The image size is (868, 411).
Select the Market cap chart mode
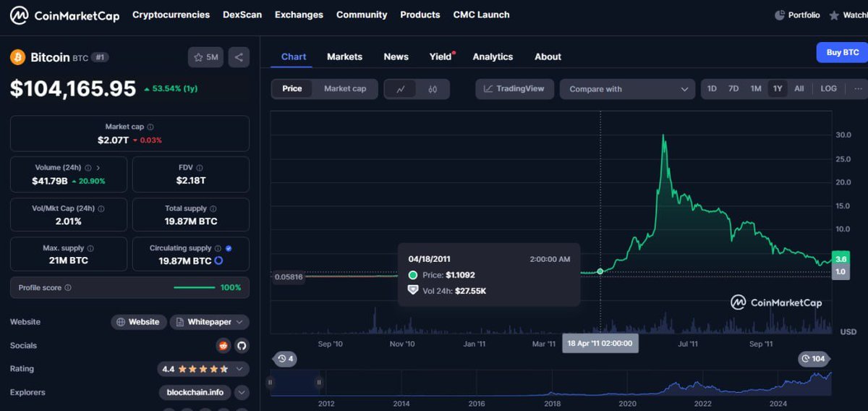tap(345, 89)
